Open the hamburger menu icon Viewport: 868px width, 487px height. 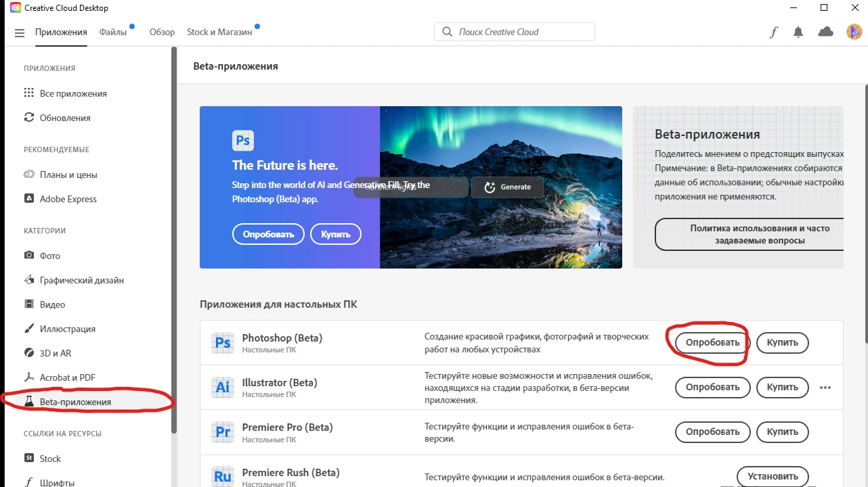19,32
